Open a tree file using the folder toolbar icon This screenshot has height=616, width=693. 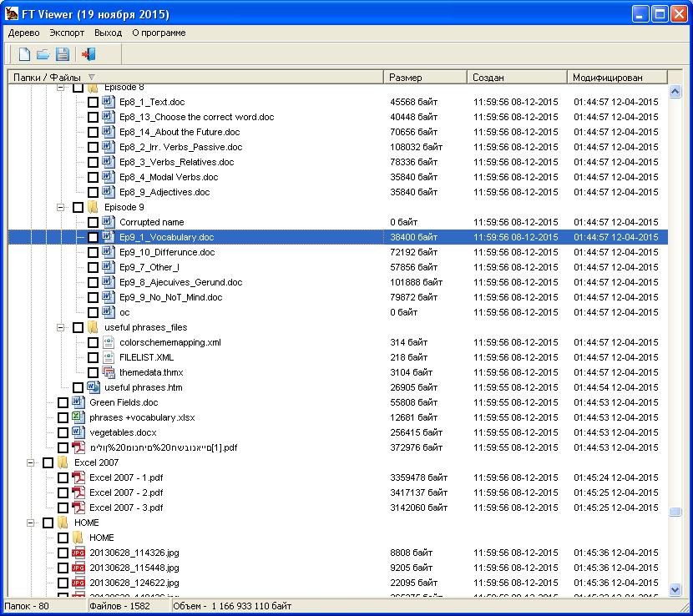click(43, 54)
